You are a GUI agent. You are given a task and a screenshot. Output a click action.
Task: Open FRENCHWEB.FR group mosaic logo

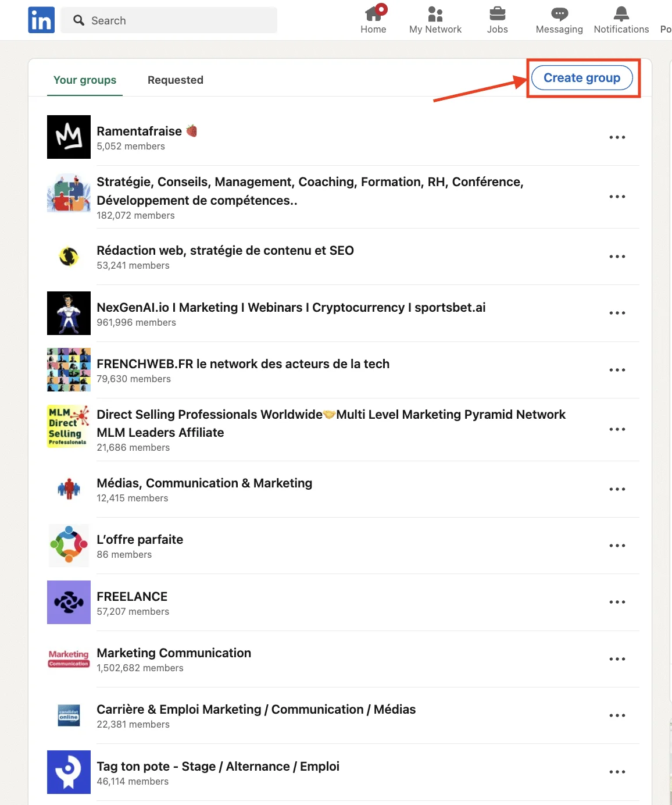[69, 369]
